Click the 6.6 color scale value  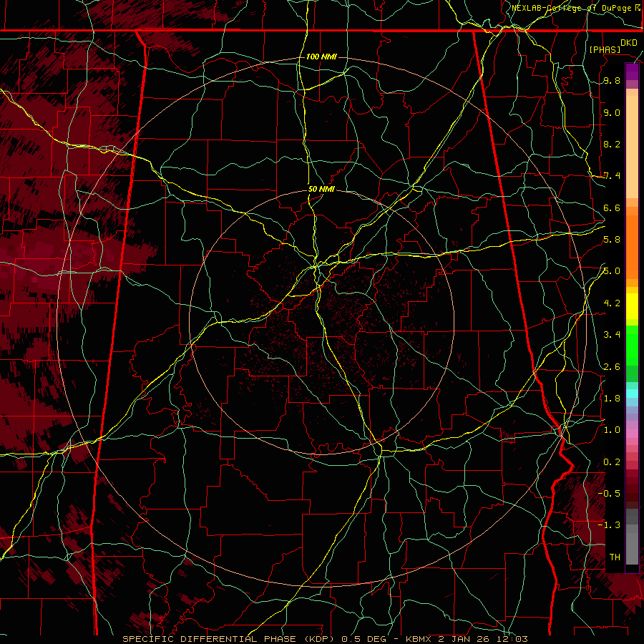[x=612, y=208]
